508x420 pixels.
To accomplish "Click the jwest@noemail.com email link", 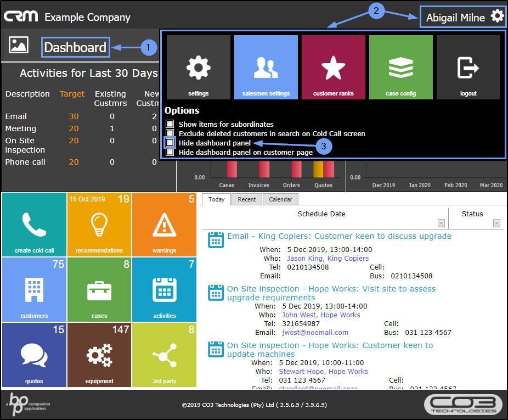I will [x=315, y=333].
